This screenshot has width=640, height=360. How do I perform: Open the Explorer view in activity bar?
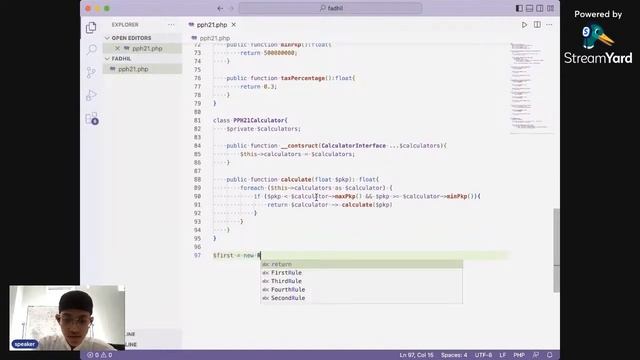pyautogui.click(x=91, y=28)
